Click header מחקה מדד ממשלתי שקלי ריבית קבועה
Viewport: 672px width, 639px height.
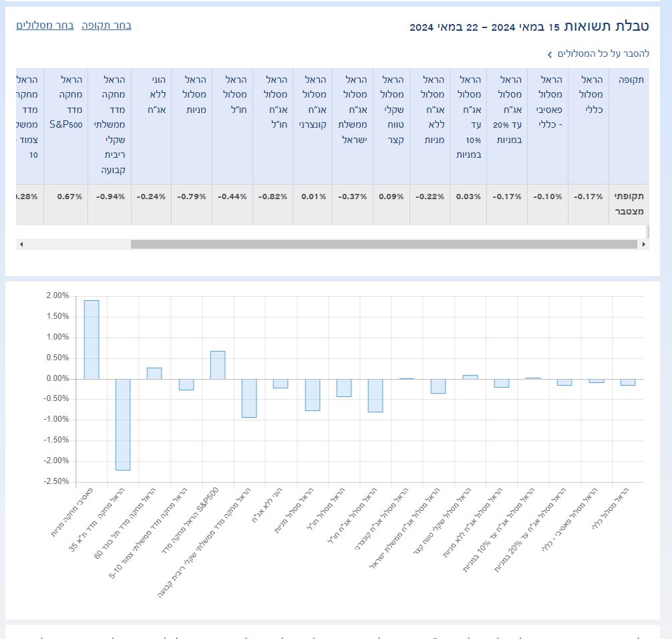click(x=110, y=126)
